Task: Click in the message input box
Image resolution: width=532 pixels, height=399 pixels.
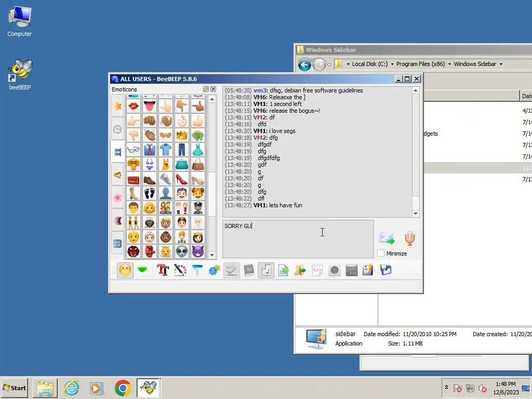Action: click(x=298, y=239)
